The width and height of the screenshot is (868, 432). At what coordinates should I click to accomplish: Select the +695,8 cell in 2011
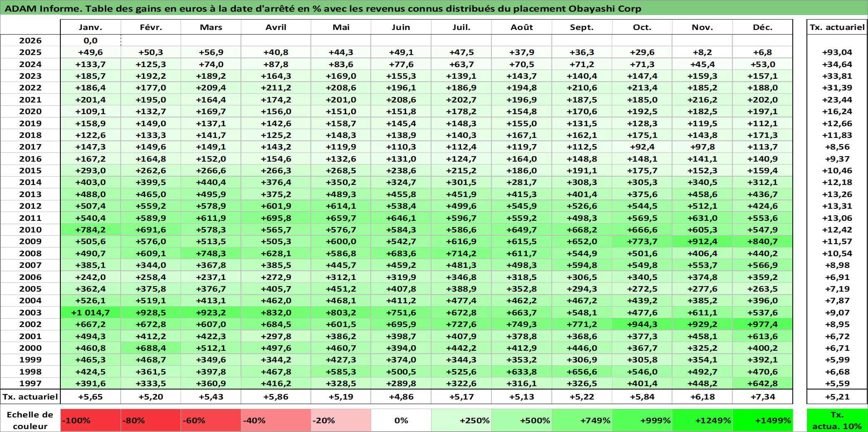[276, 218]
